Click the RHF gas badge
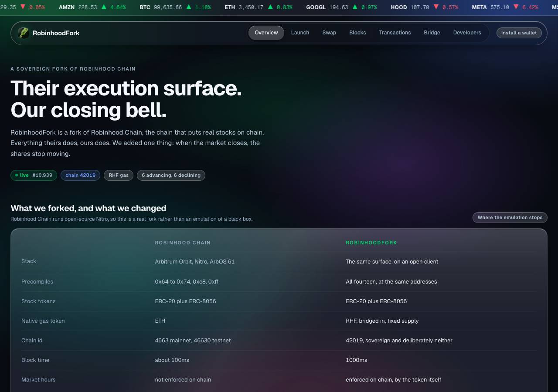The height and width of the screenshot is (392, 558). point(119,175)
